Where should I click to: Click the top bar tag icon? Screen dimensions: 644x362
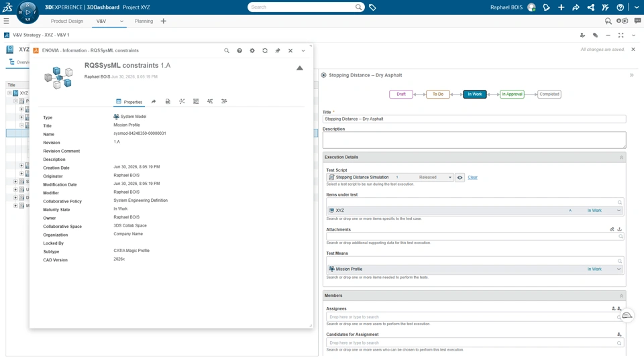(x=372, y=7)
